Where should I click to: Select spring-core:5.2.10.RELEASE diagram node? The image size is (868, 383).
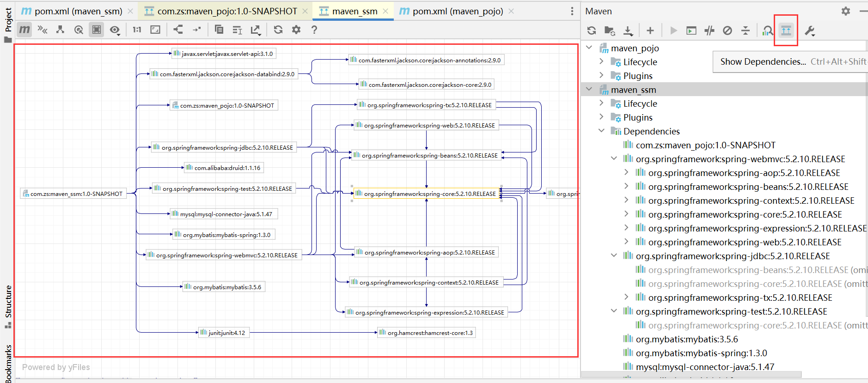pos(427,194)
